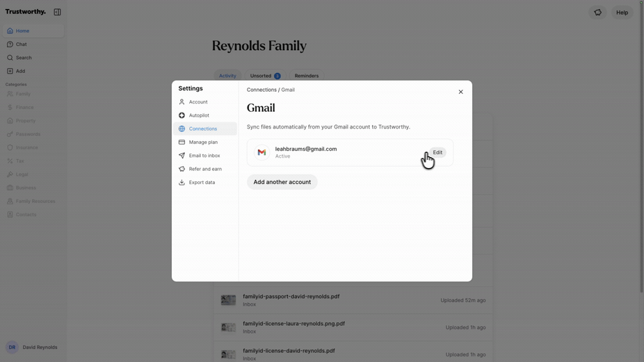The image size is (644, 362).
Task: Click the Gmail logo icon
Action: click(x=261, y=152)
